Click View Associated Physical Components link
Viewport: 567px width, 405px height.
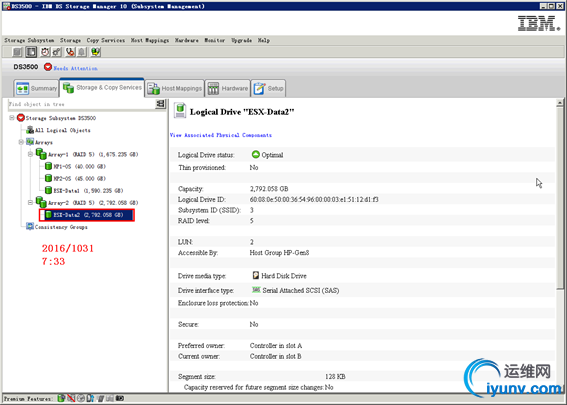[221, 135]
